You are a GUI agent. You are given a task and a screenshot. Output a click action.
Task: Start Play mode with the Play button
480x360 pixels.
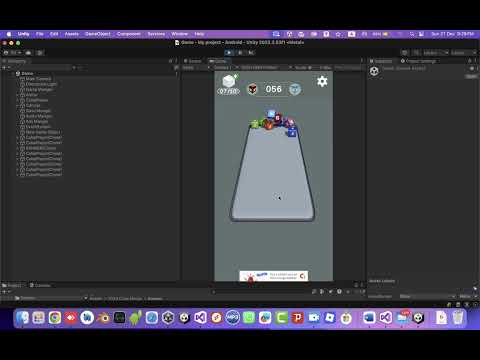229,53
